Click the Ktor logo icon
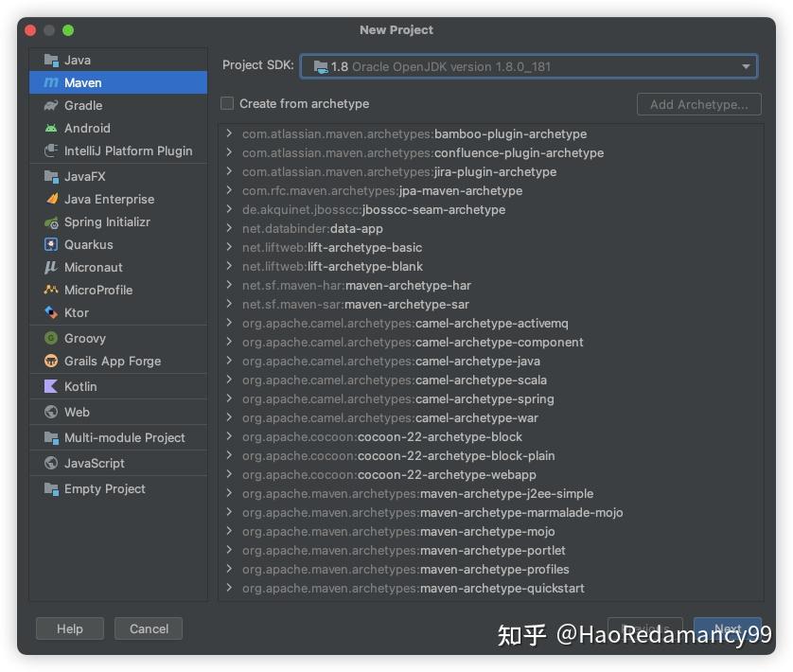Screen dimensions: 793x672 point(51,312)
